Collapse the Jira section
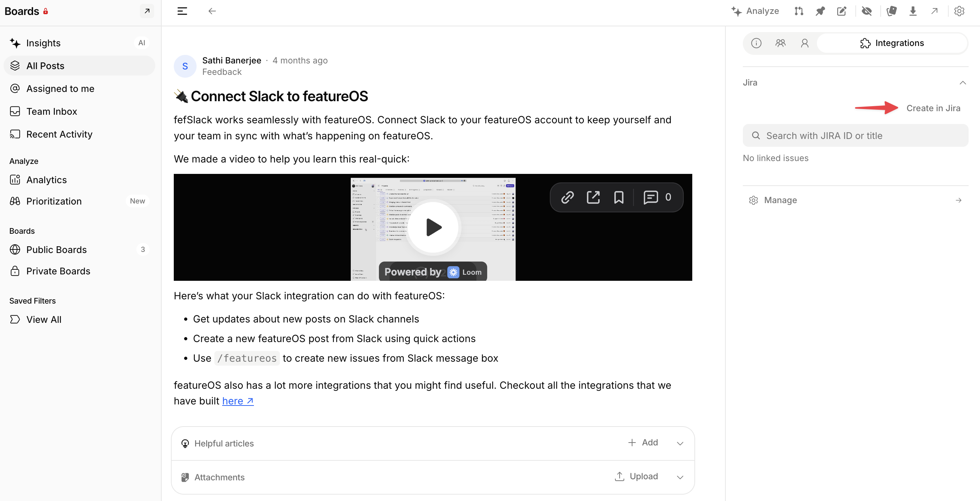The width and height of the screenshot is (980, 501). [963, 83]
